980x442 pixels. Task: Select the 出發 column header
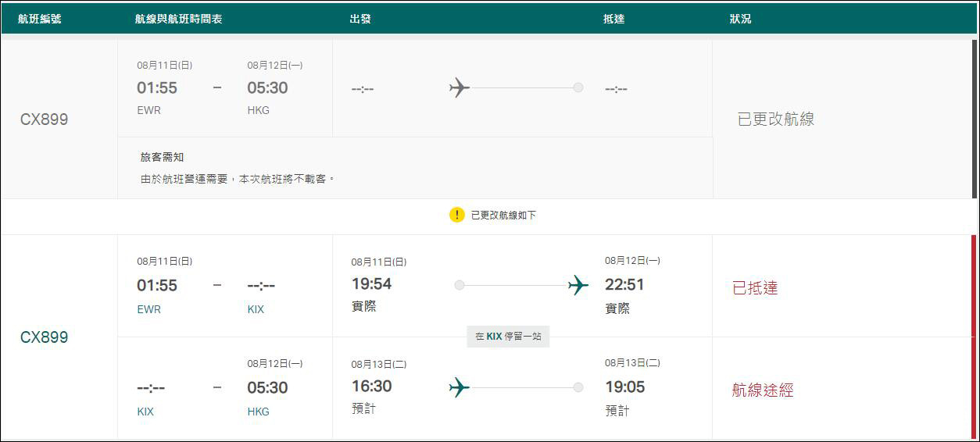[360, 19]
